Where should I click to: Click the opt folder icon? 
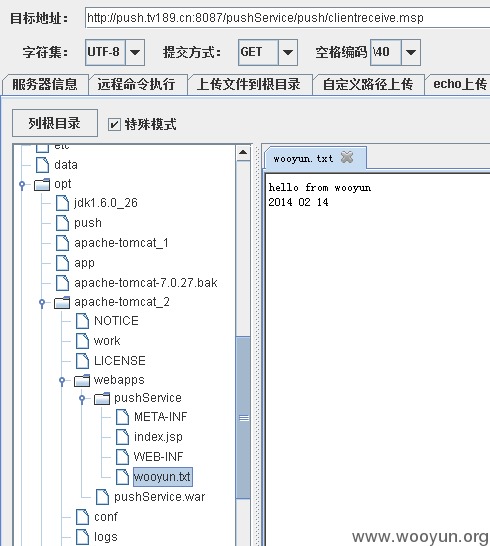[42, 184]
